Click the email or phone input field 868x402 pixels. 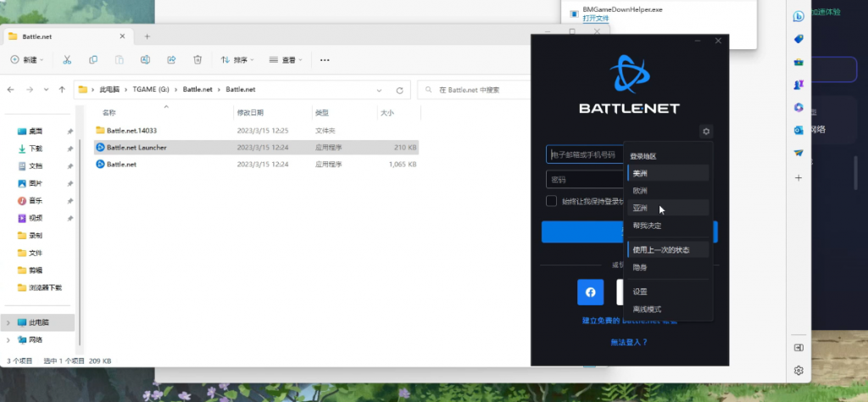pos(585,155)
